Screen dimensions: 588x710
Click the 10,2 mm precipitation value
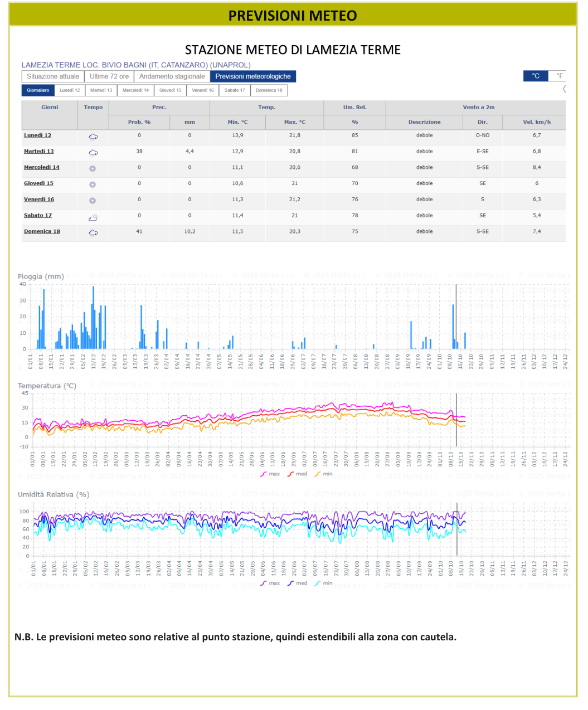189,231
